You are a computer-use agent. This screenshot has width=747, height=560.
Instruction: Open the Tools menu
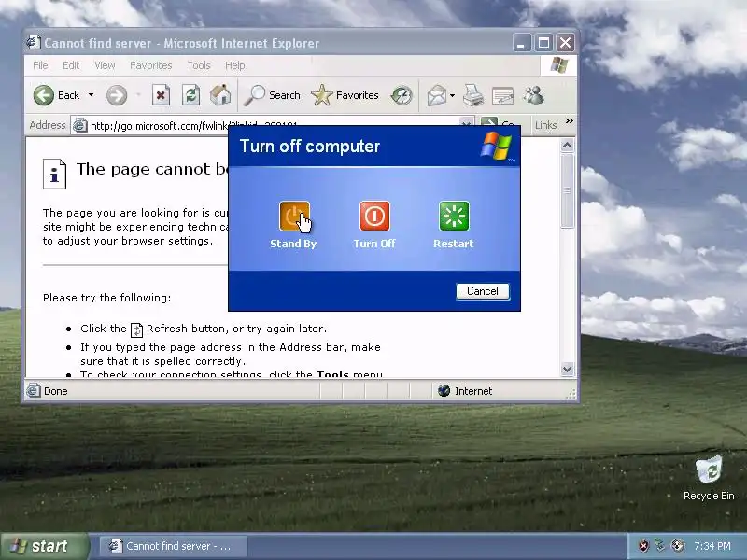coord(199,65)
